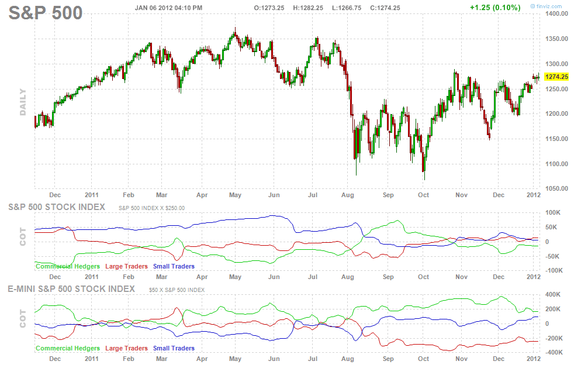Click the high value H:1282.25

pos(308,8)
